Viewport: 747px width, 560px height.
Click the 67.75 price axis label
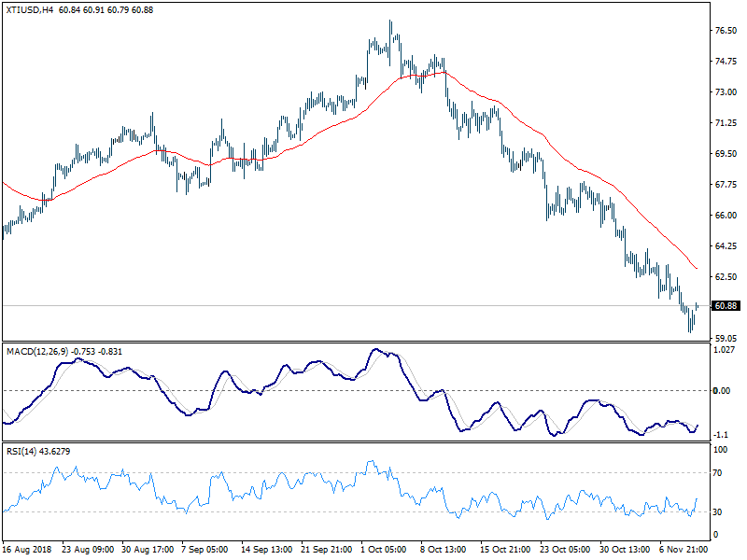point(726,185)
